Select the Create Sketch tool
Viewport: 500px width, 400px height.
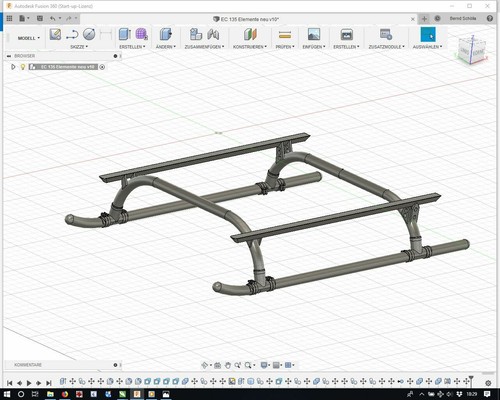(55, 34)
